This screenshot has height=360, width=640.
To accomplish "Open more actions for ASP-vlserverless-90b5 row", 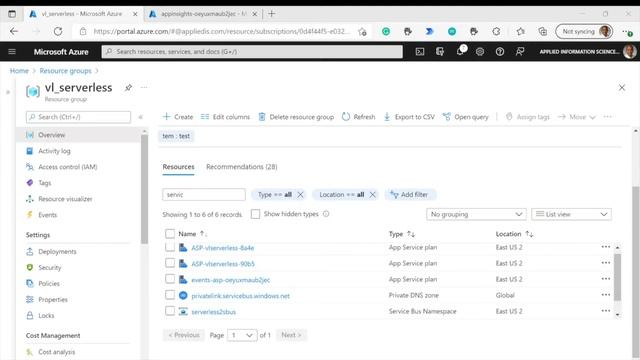I will click(606, 263).
